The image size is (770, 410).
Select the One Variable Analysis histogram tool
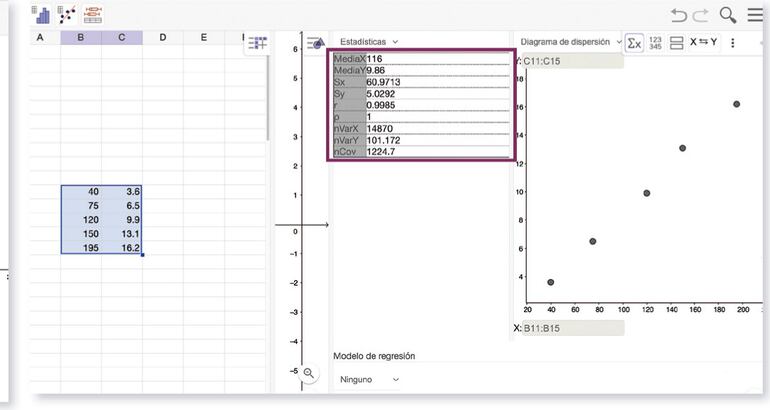pyautogui.click(x=41, y=15)
